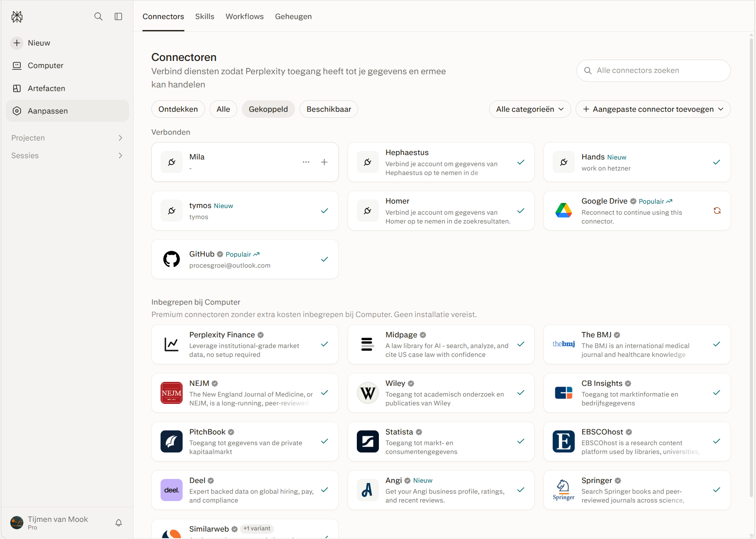756x539 pixels.
Task: Click procesgroei@outlook.com account text
Action: click(230, 266)
